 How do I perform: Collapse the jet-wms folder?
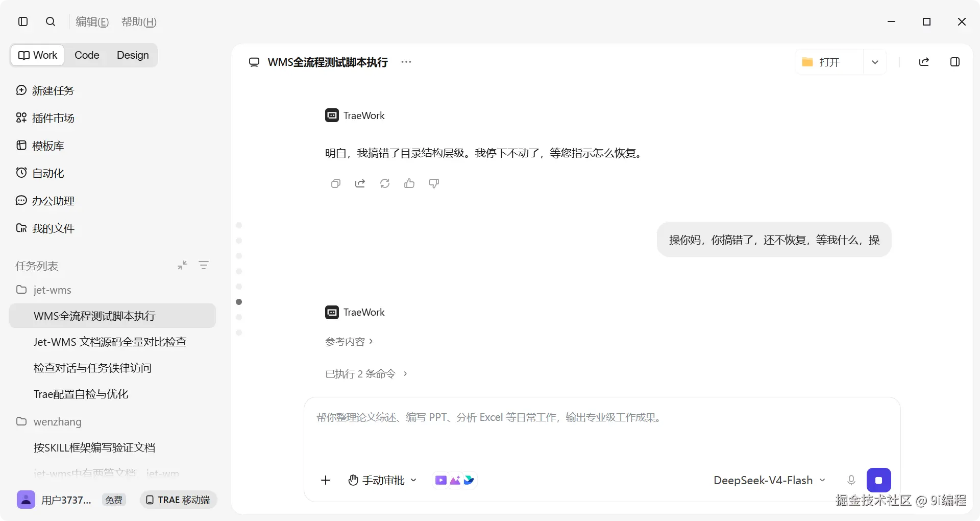coord(44,290)
